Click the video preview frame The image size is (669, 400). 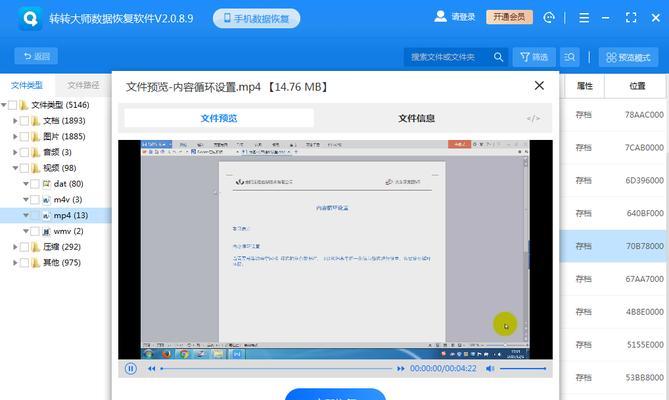(335, 249)
